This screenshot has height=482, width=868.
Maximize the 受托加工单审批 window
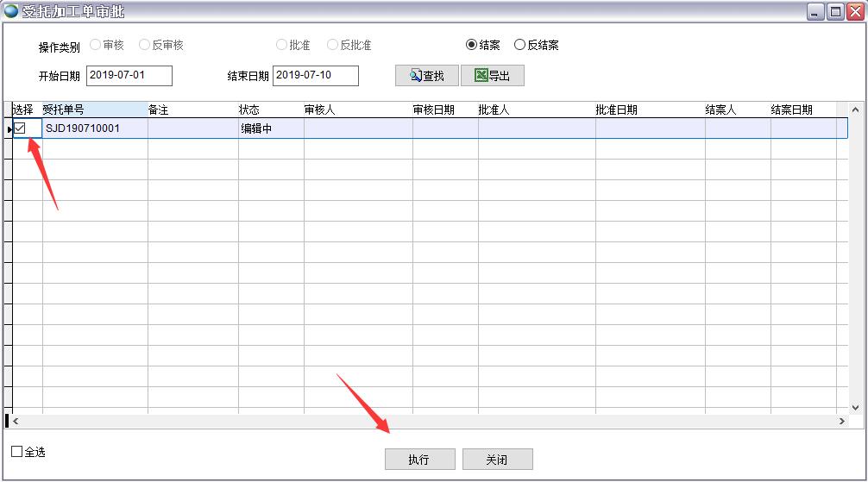(835, 11)
